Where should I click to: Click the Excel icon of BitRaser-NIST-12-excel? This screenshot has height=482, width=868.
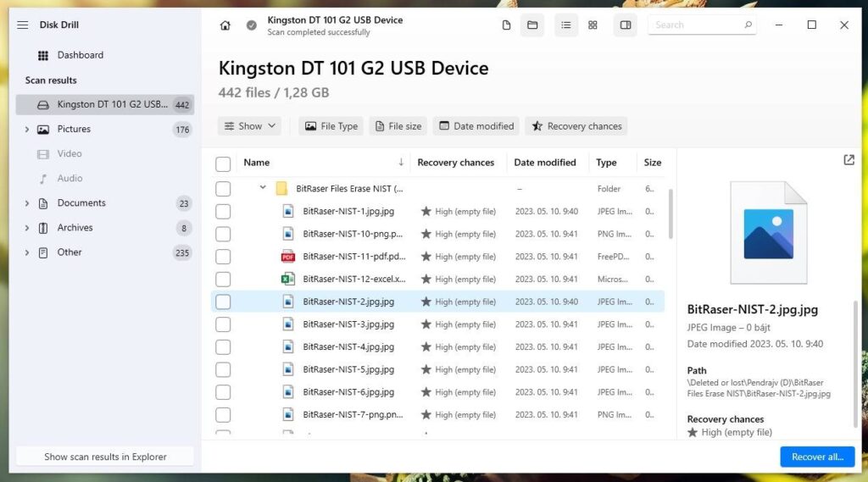pyautogui.click(x=288, y=279)
